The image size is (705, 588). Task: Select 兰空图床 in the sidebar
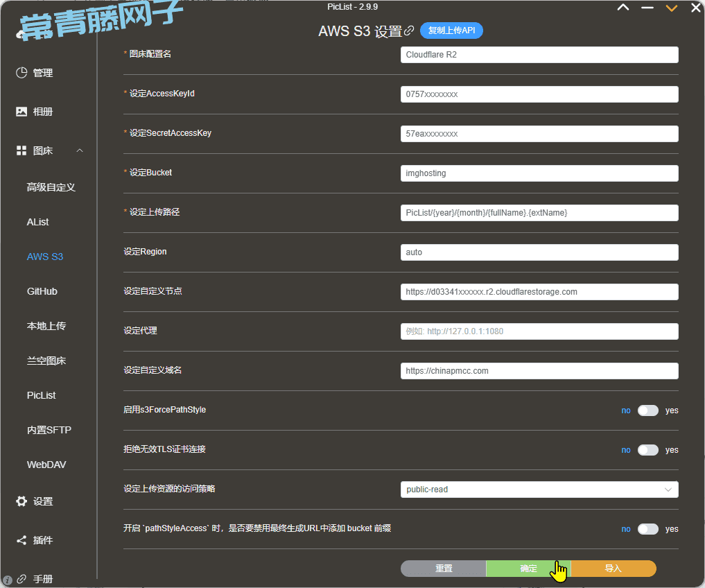[46, 361]
